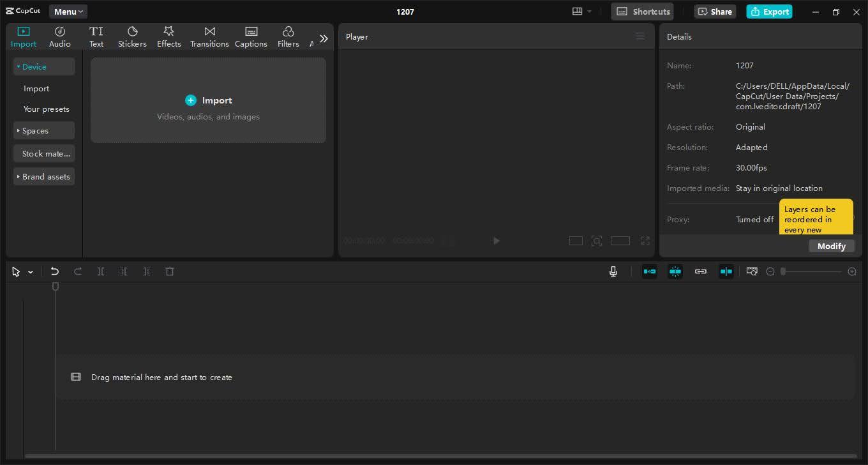Open the Player panel menu
Screen dimensions: 868x465
tap(640, 36)
